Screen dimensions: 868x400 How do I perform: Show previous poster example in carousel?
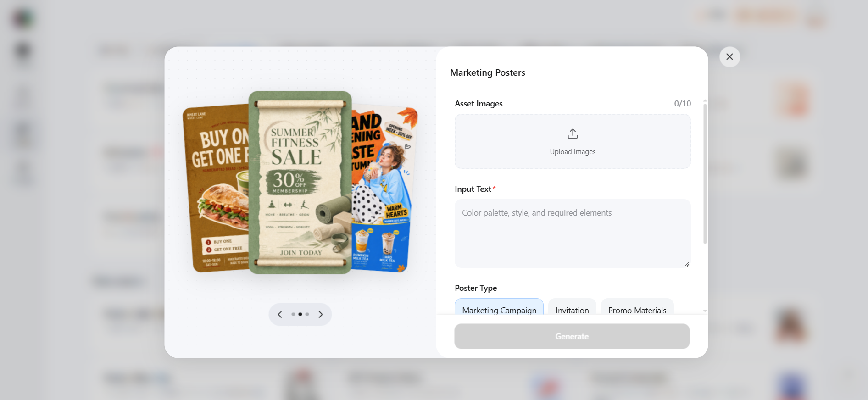click(x=280, y=314)
